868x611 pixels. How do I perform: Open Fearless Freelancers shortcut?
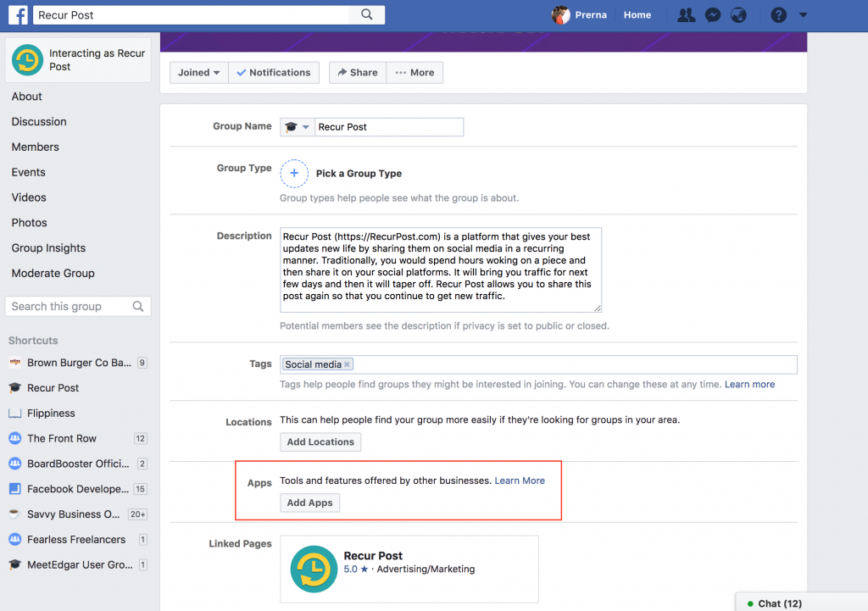pos(76,540)
